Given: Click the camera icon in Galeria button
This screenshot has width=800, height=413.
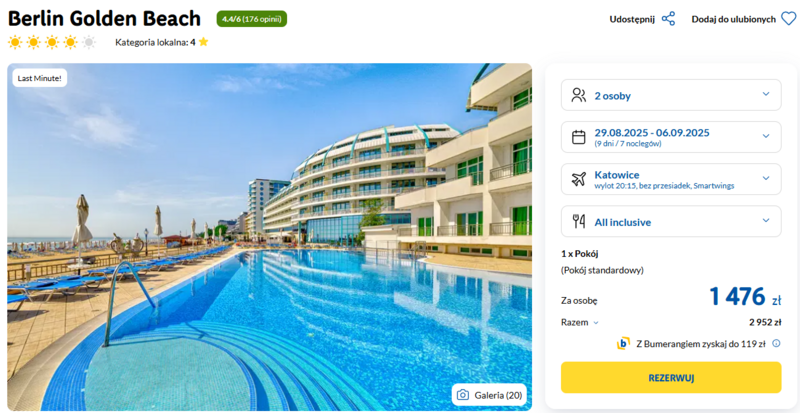Looking at the screenshot, I should [x=463, y=395].
